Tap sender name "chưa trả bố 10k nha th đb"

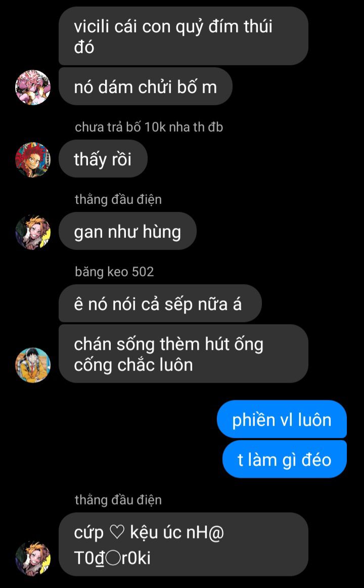(149, 127)
